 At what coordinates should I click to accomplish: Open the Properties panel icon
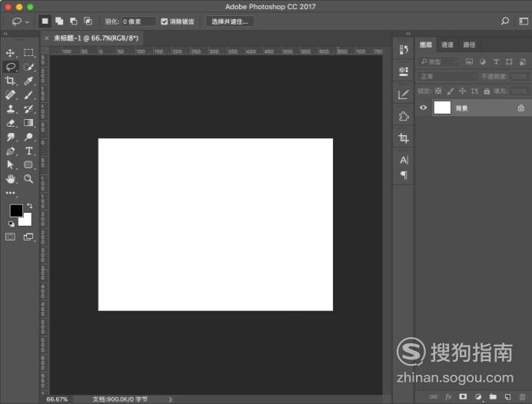point(404,71)
